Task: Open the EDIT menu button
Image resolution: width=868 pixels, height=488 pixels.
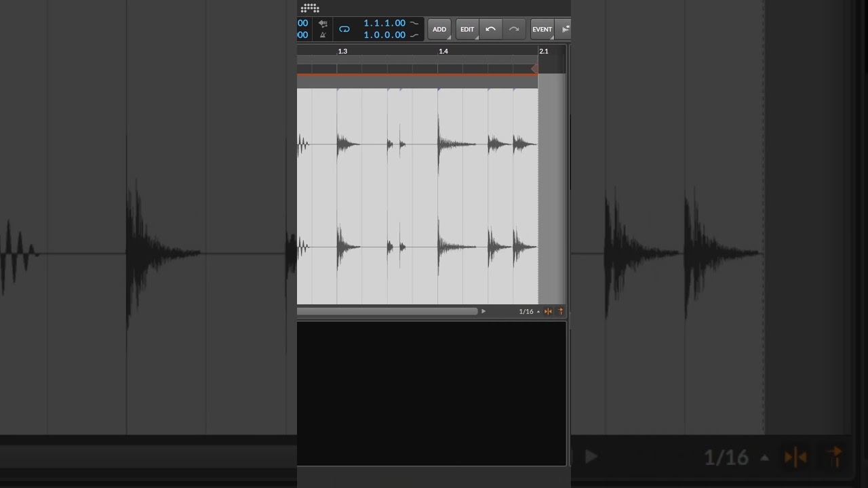Action: click(x=467, y=29)
